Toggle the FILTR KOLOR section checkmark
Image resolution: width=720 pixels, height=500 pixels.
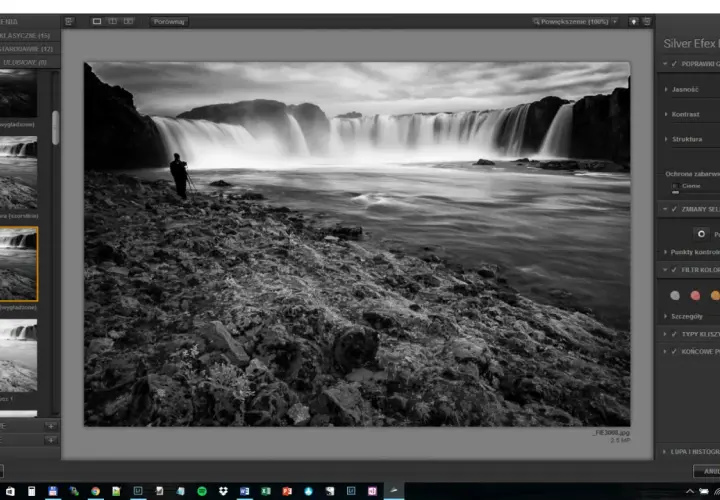point(674,270)
